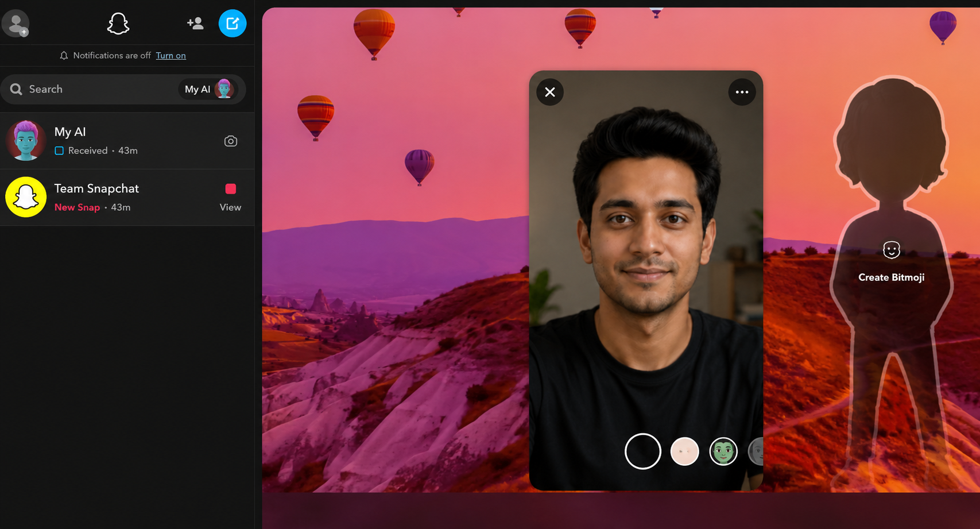
Task: Click the smiley icon above Create Bitmoji
Action: click(x=891, y=250)
